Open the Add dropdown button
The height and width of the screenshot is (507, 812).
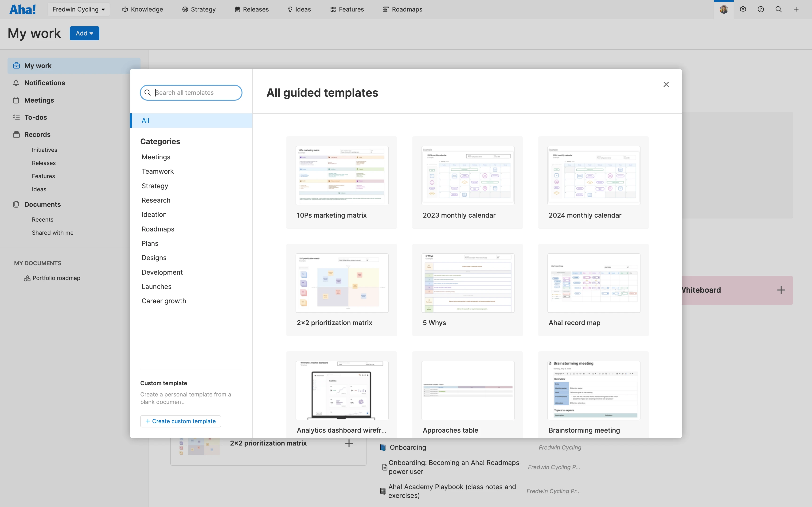click(84, 33)
